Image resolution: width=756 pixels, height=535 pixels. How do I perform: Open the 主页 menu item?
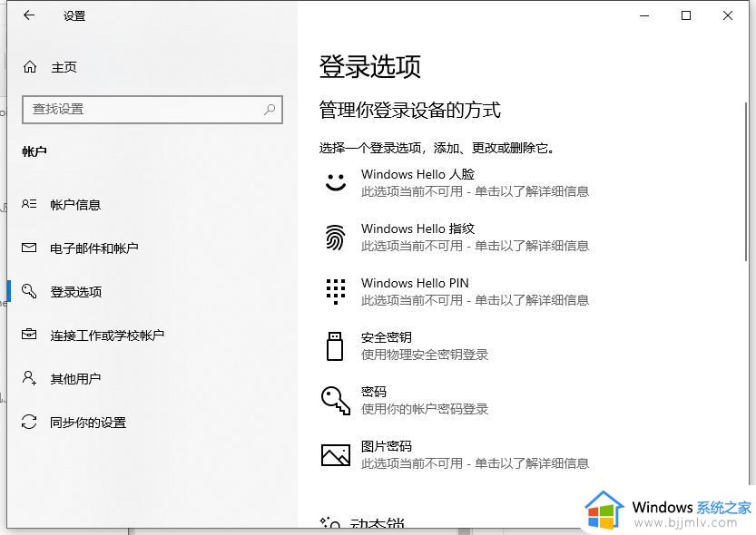(64, 67)
